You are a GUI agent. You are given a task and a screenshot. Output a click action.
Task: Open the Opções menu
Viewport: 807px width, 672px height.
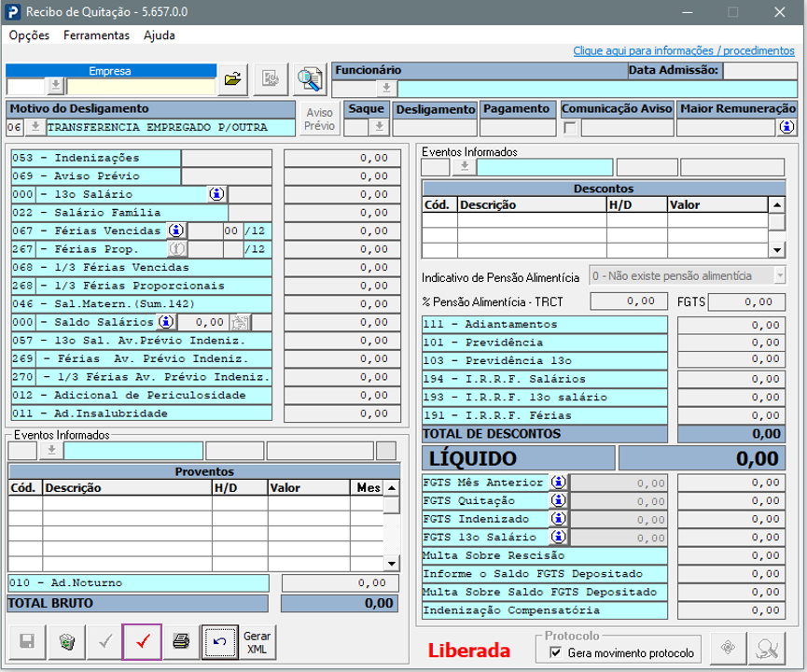(29, 35)
